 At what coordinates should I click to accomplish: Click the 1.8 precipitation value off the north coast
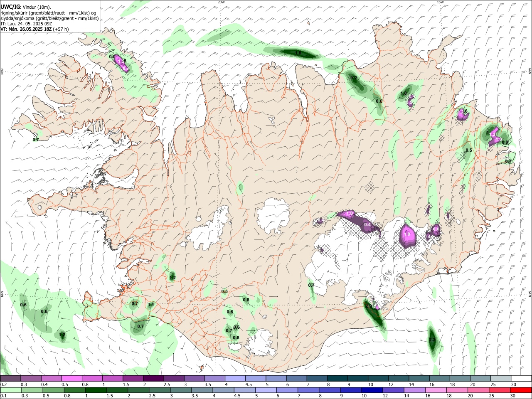(x=298, y=53)
